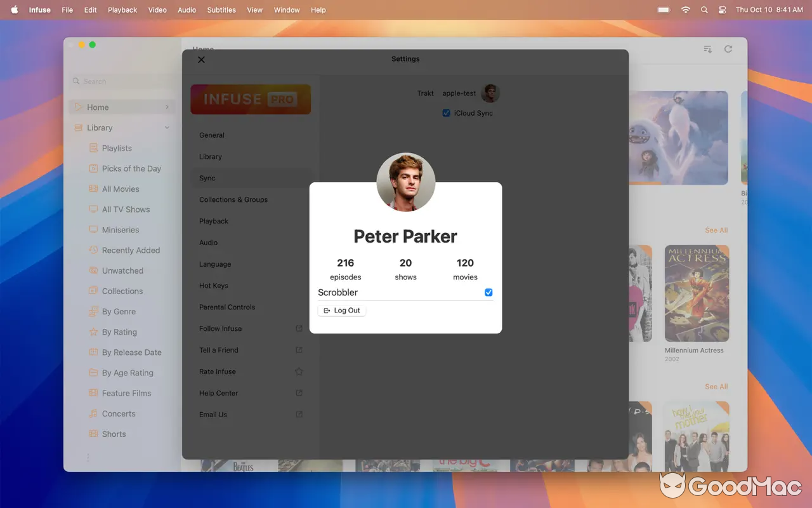Click the Trakt account avatar
This screenshot has width=812, height=508.
(x=490, y=93)
